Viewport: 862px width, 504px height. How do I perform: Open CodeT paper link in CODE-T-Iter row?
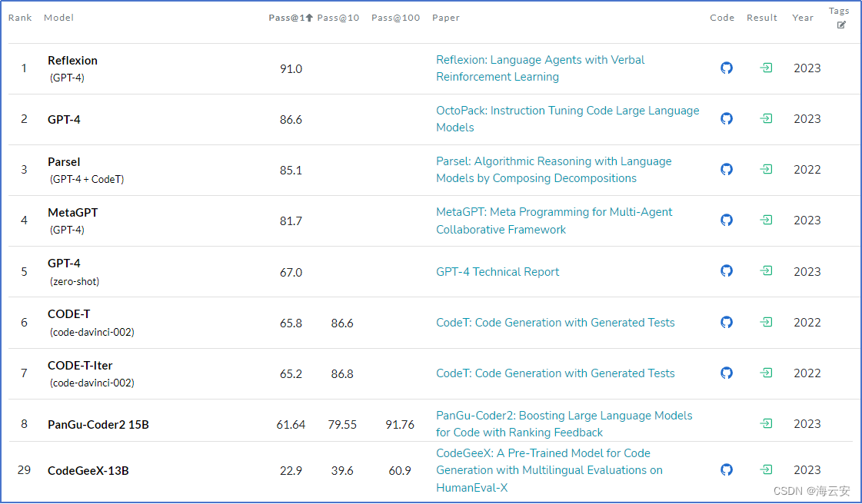555,373
